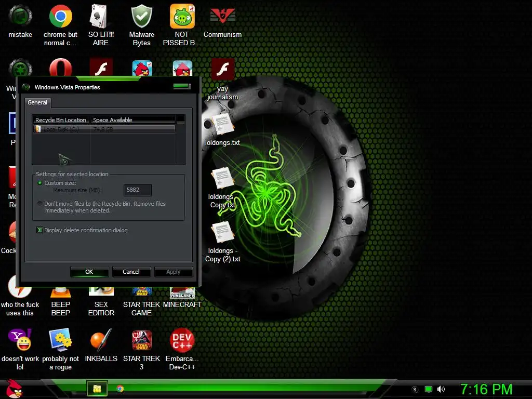The height and width of the screenshot is (399, 532).
Task: Open the volume speaker tray icon
Action: (441, 389)
